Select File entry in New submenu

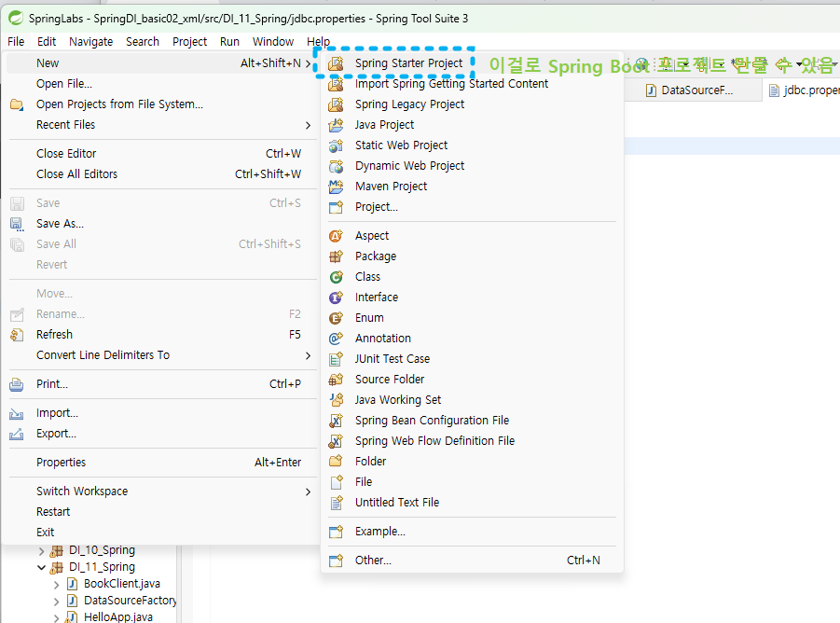472,482
